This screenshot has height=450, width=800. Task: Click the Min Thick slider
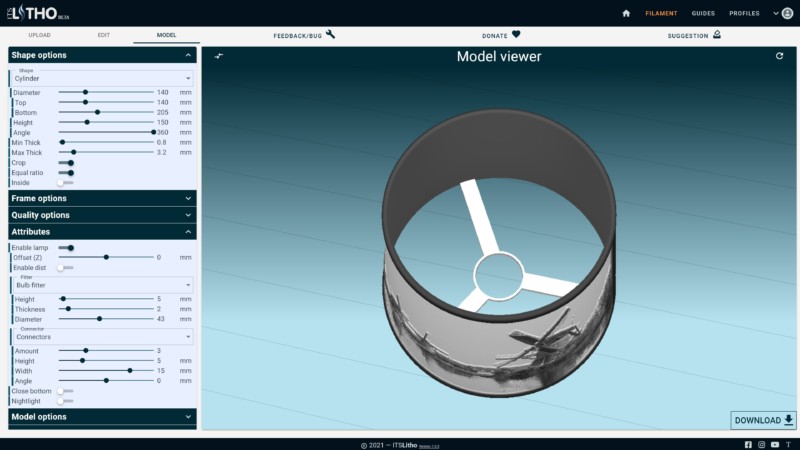coord(106,142)
